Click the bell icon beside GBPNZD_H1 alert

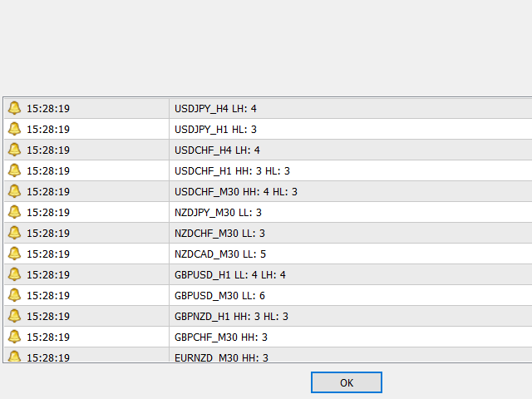click(x=14, y=316)
